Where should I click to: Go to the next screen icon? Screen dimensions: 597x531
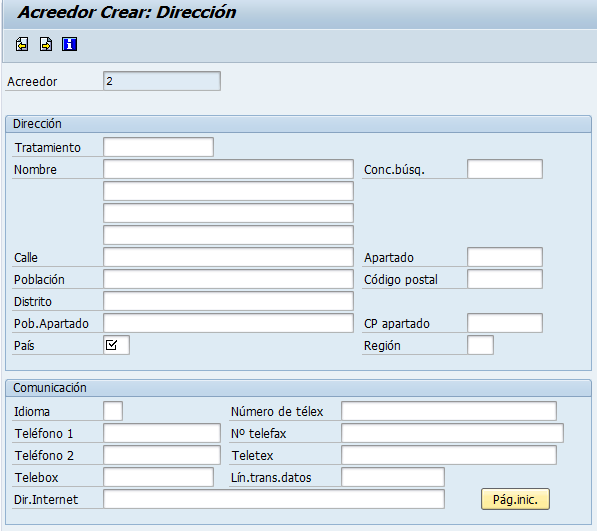click(x=46, y=44)
